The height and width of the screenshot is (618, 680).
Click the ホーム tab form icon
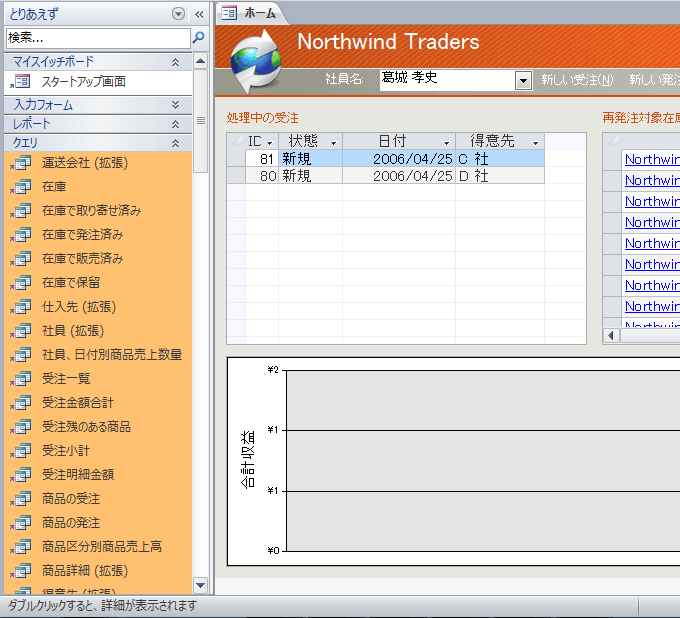point(229,13)
